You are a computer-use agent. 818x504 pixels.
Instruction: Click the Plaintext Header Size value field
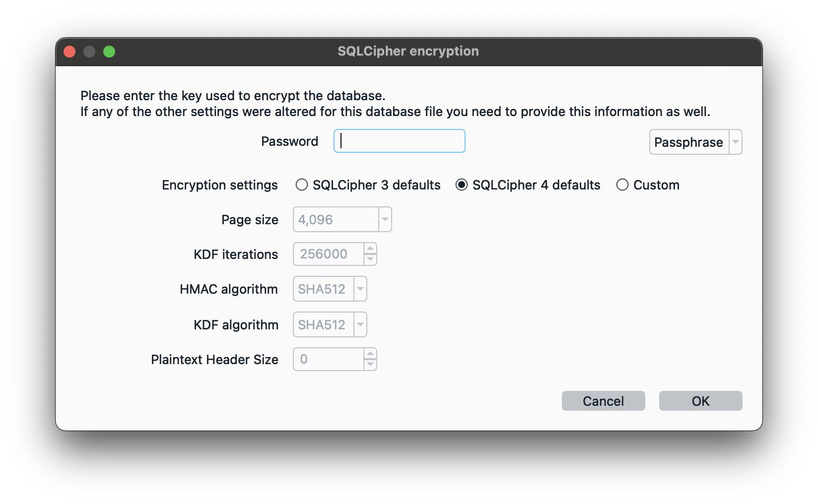tap(328, 359)
